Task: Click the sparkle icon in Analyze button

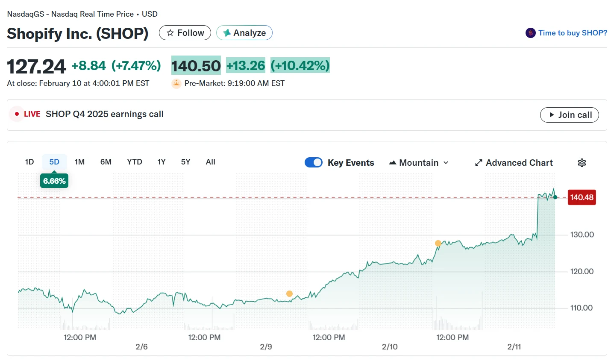Action: [227, 33]
